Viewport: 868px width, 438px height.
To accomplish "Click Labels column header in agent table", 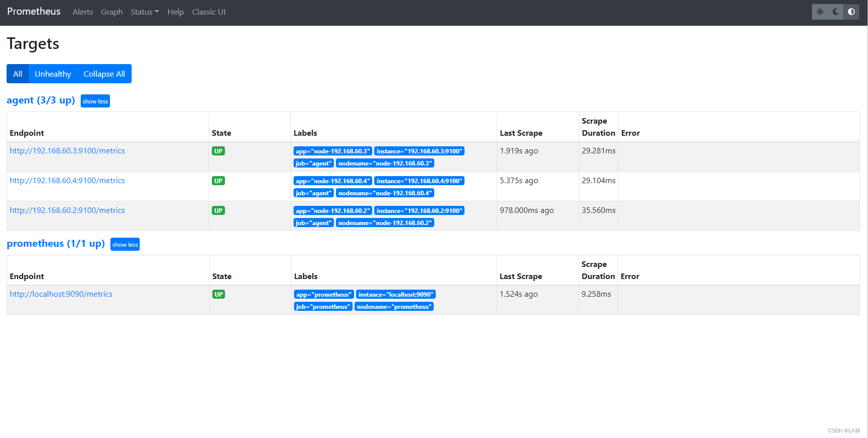I will [x=305, y=133].
